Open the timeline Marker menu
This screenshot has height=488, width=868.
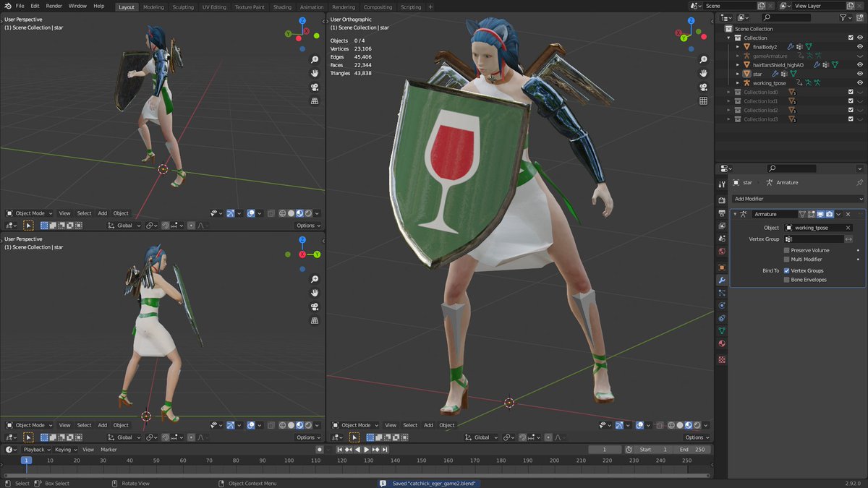click(109, 450)
